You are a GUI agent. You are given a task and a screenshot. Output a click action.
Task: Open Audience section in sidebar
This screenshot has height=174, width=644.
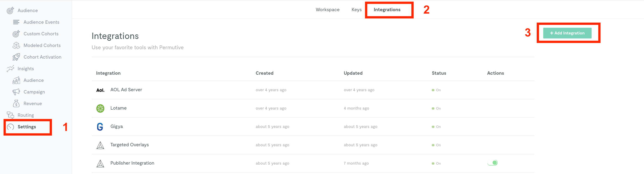click(28, 11)
